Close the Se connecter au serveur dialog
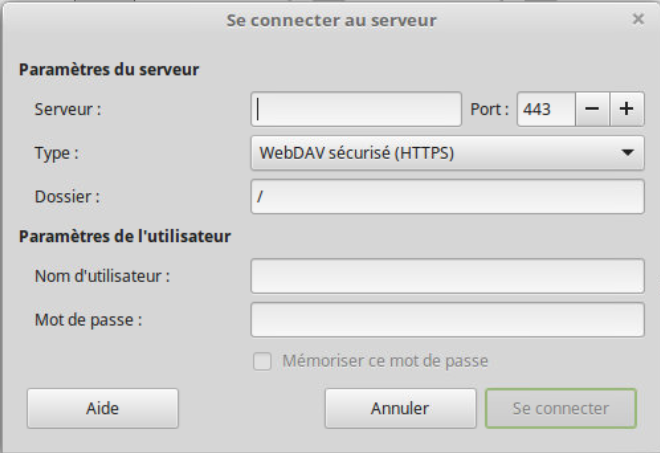 click(x=638, y=19)
